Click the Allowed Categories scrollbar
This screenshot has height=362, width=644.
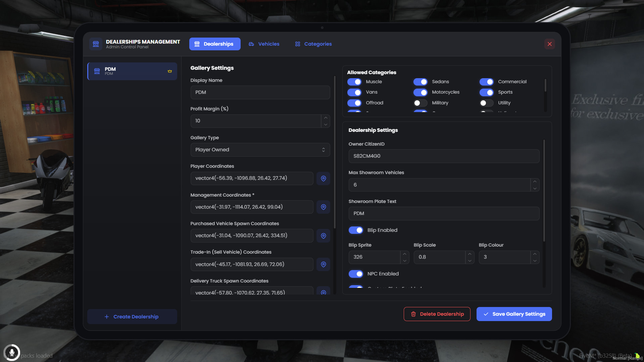545,85
